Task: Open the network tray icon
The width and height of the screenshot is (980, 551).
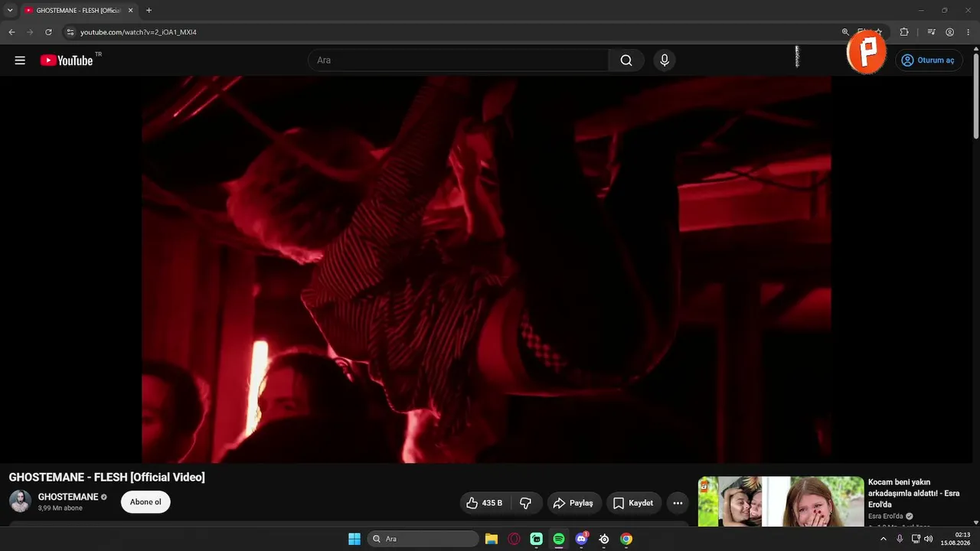Action: (x=916, y=539)
